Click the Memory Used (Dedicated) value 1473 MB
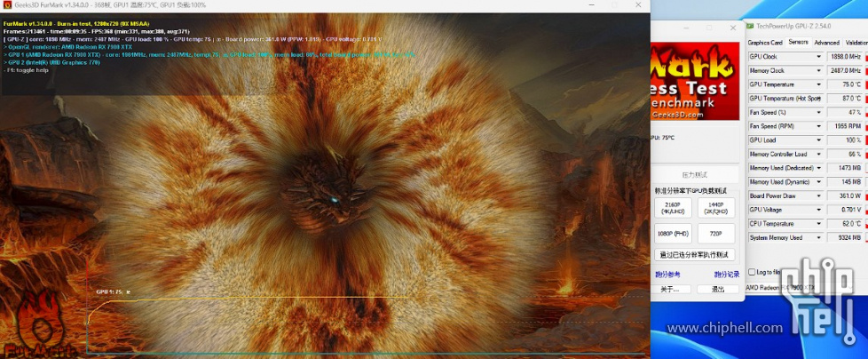868x359 pixels. 845,168
